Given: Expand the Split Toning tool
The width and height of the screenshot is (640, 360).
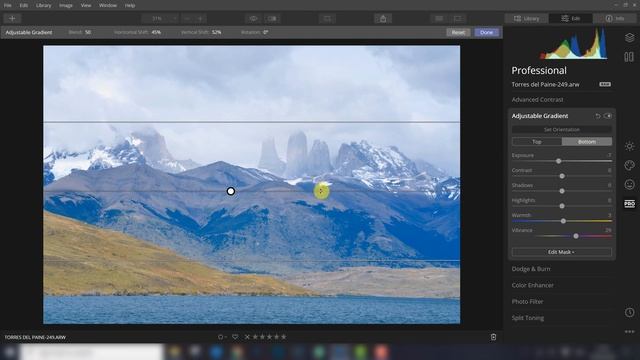Looking at the screenshot, I should pos(528,318).
